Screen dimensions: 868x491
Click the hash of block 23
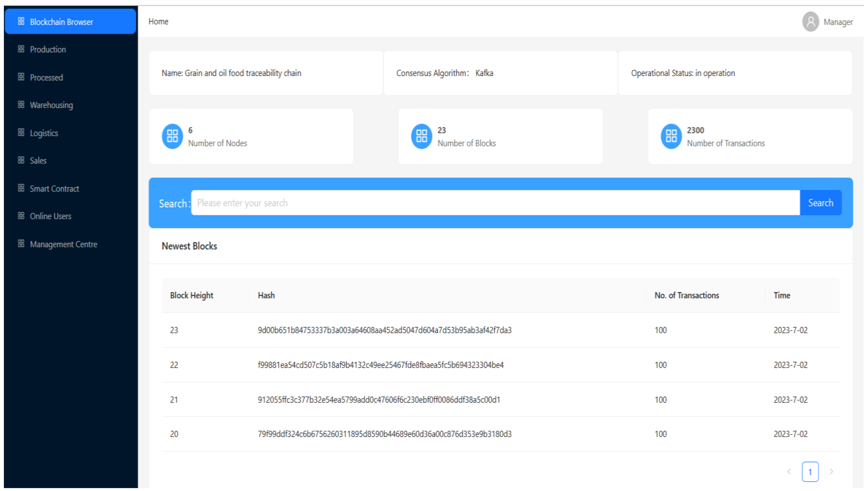point(384,330)
